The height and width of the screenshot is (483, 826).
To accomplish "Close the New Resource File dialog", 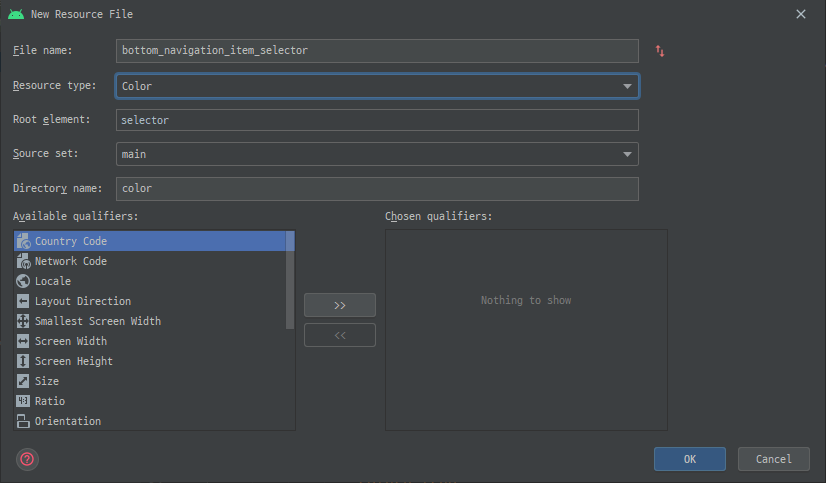I will [801, 14].
